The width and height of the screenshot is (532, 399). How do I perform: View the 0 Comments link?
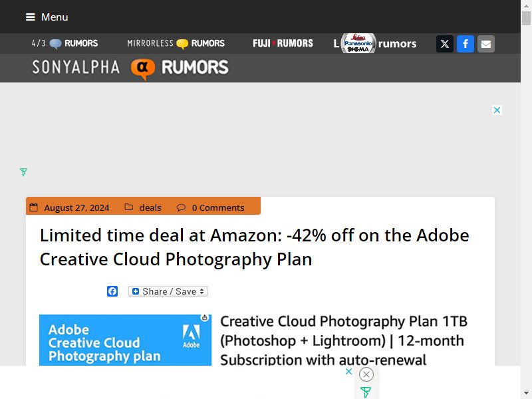[218, 207]
